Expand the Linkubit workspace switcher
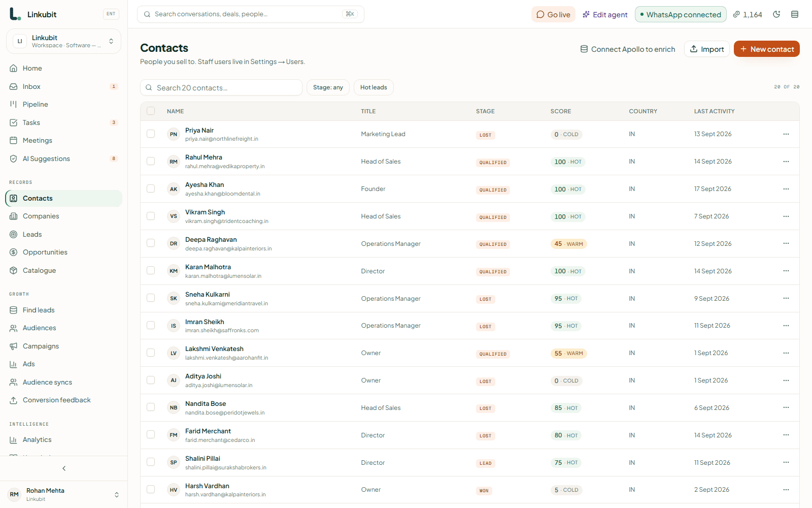Image resolution: width=812 pixels, height=508 pixels. pyautogui.click(x=63, y=41)
